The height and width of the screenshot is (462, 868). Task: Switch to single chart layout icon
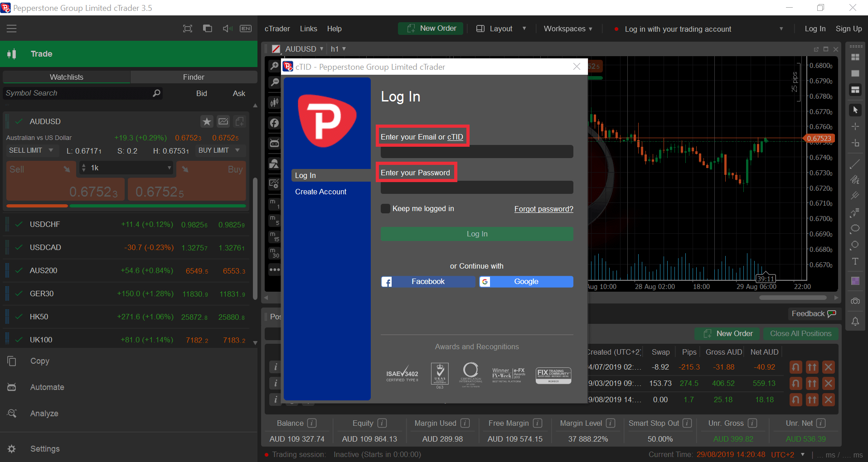pos(855,73)
